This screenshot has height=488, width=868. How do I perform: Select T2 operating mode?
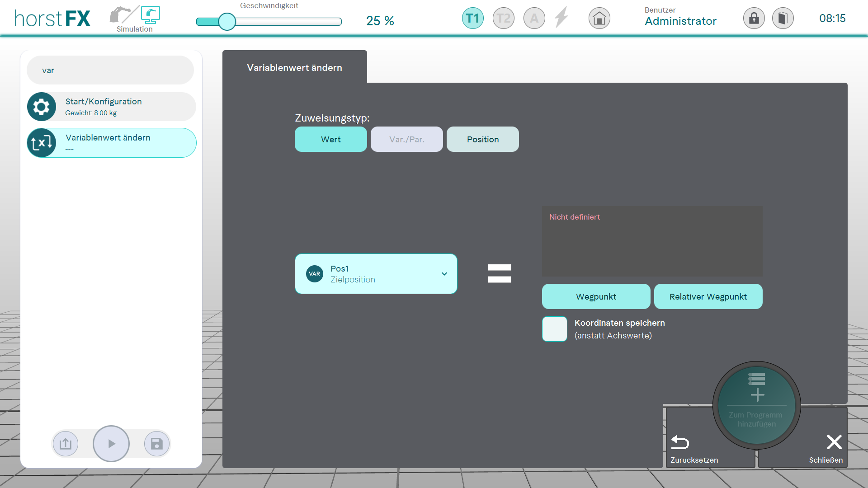click(503, 19)
